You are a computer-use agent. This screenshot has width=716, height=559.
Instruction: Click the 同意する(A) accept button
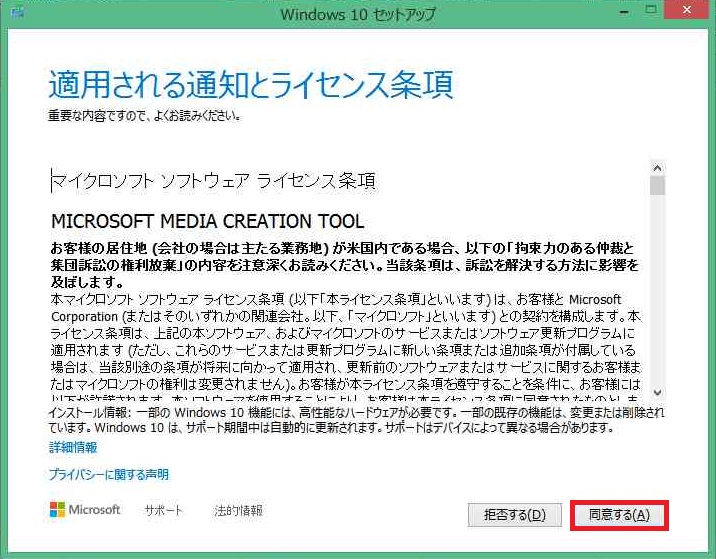tap(619, 515)
